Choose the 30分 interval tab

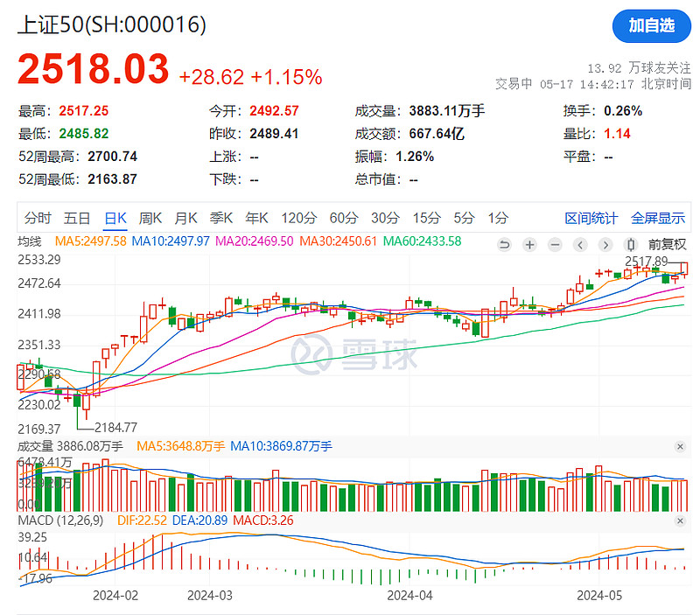coord(385,218)
